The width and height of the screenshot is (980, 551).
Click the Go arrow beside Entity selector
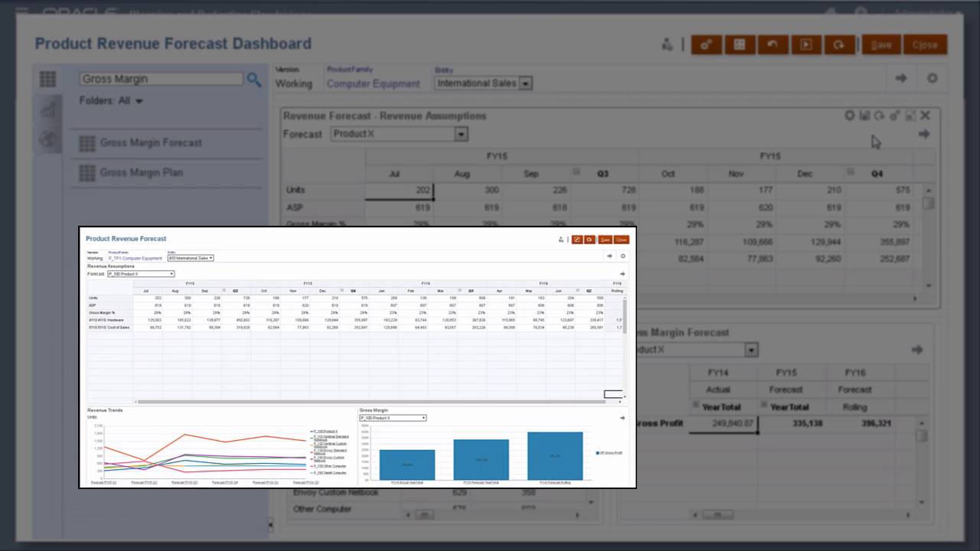point(901,78)
